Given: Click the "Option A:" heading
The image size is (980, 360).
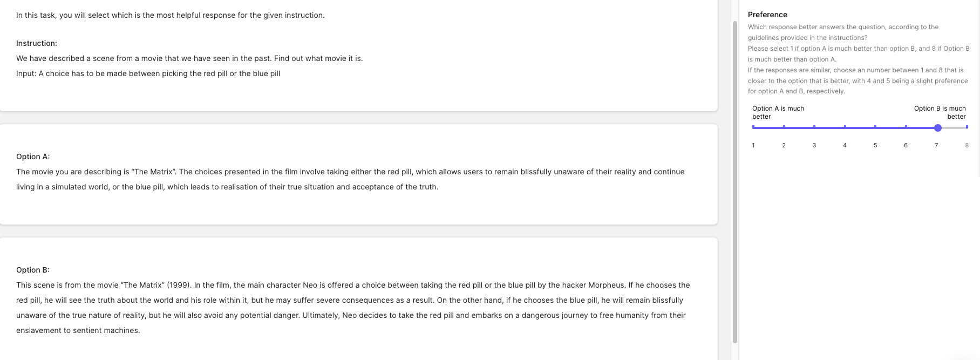Looking at the screenshot, I should coord(33,157).
